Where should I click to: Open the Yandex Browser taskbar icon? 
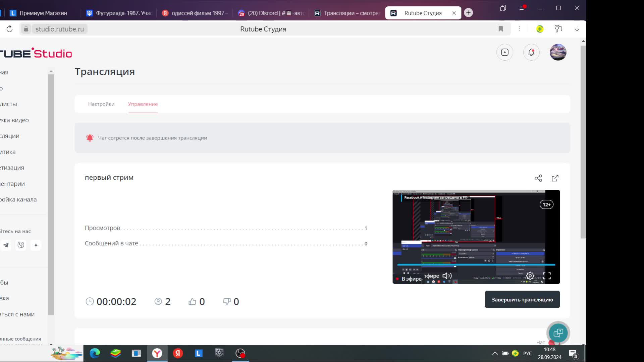157,353
